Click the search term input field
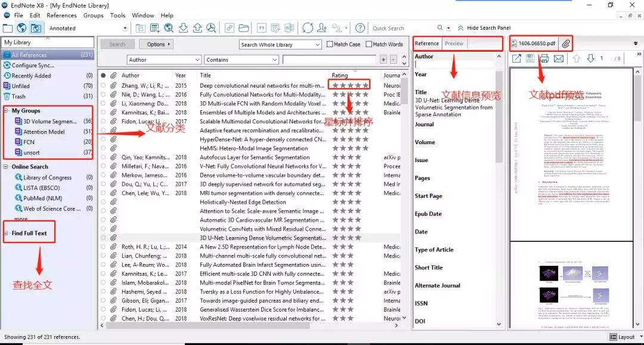Image resolution: width=644 pixels, height=345 pixels. coord(329,60)
